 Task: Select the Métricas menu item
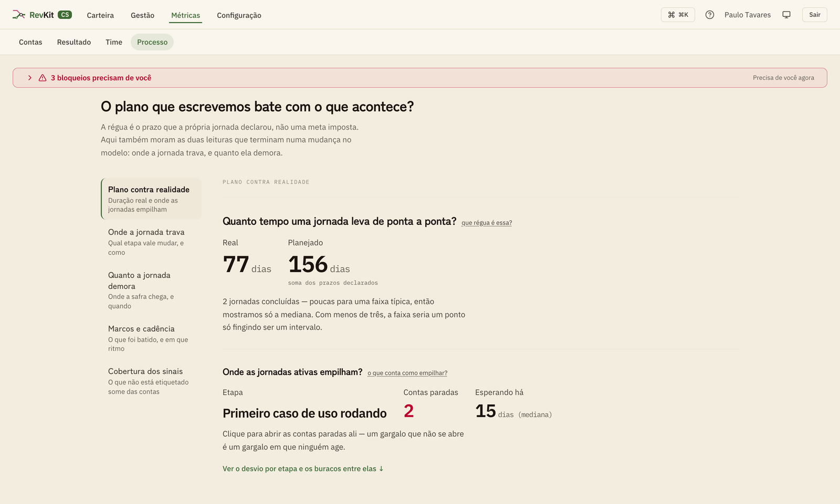coord(185,15)
